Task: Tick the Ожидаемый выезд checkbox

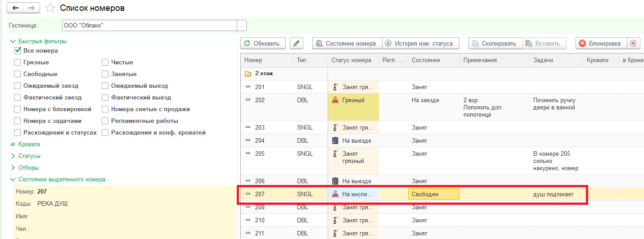Action: click(x=105, y=86)
